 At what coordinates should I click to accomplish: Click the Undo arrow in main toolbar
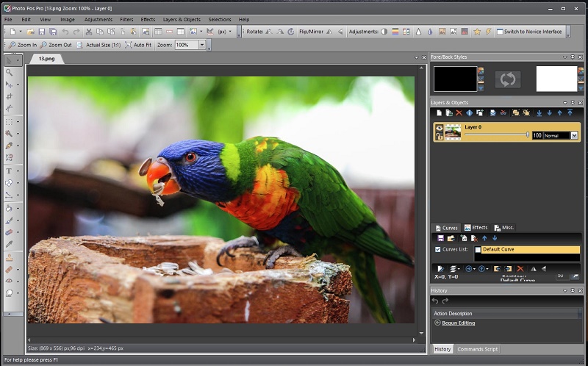(x=65, y=32)
